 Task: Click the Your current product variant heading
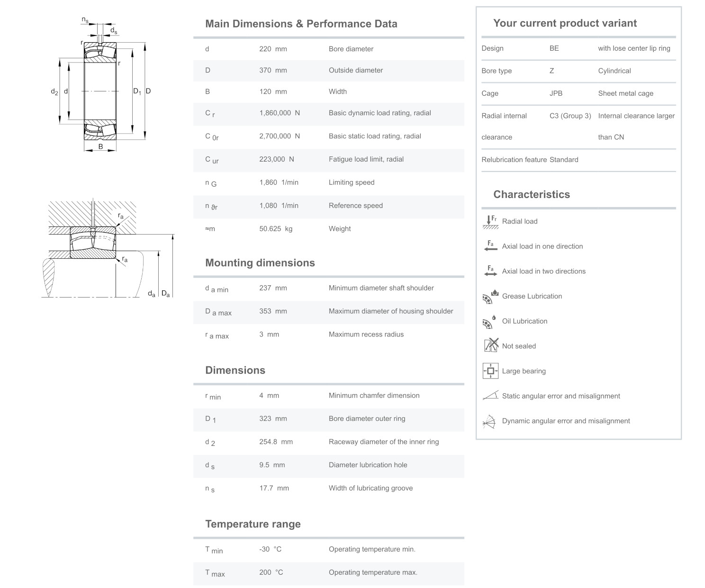click(x=565, y=23)
